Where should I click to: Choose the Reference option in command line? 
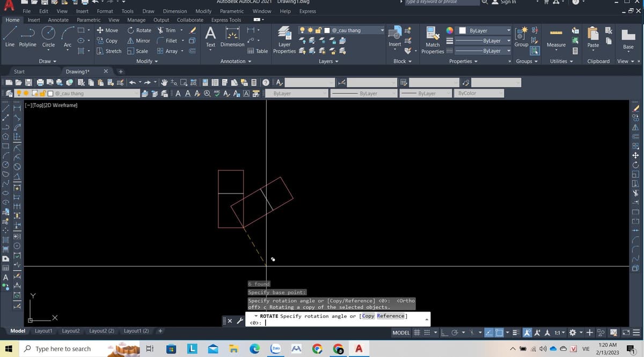(390, 316)
